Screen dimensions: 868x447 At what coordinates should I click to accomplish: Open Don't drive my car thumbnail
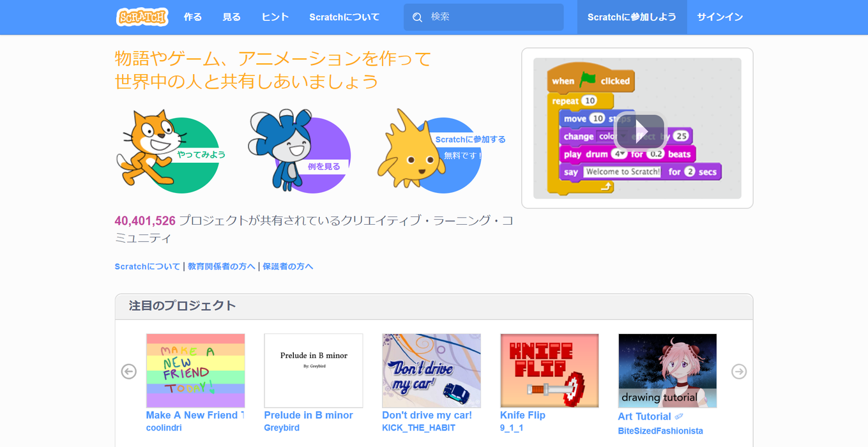431,370
